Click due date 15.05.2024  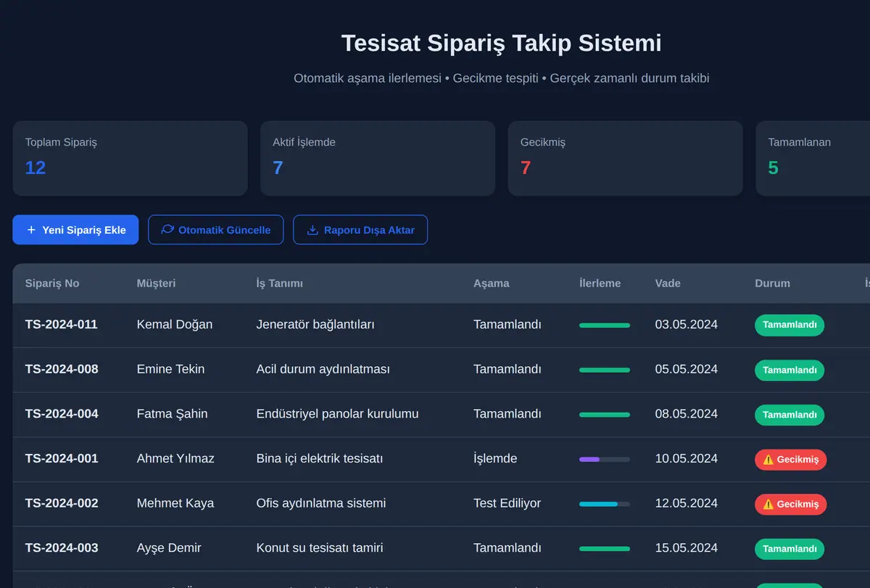click(x=686, y=548)
